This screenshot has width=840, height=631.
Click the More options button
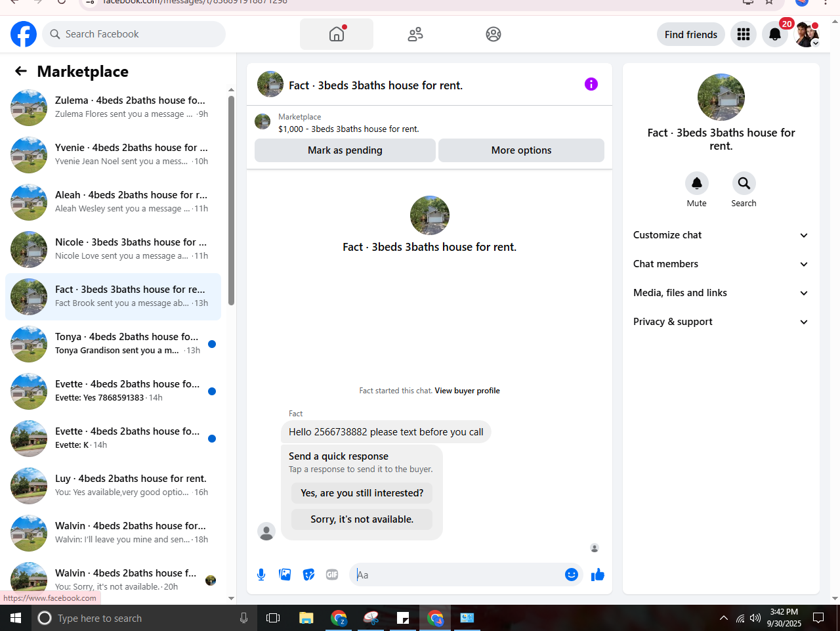(x=521, y=150)
